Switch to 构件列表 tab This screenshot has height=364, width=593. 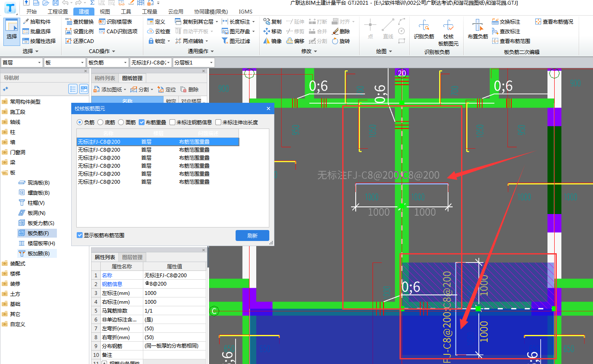coord(105,78)
